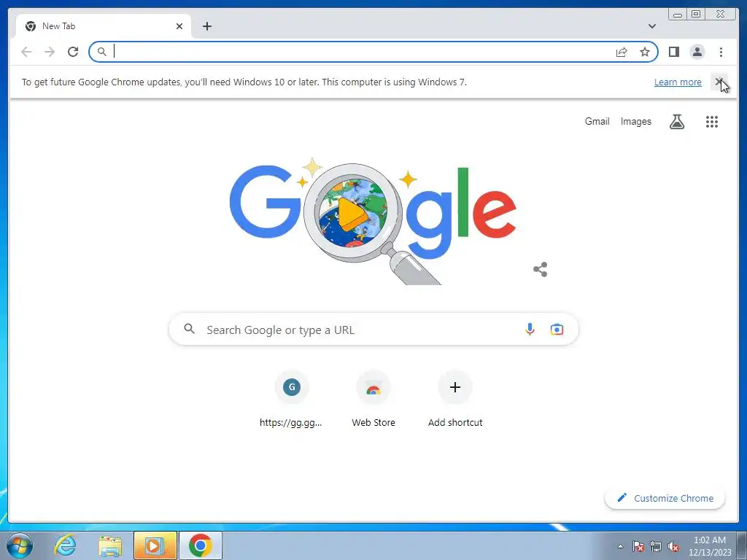Viewport: 747px width, 560px height.
Task: Click the Search Google or type a URL box
Action: coord(373,329)
